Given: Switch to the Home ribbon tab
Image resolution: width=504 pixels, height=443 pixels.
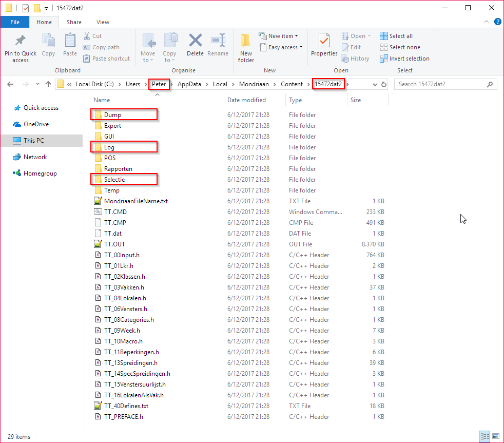Looking at the screenshot, I should 44,22.
